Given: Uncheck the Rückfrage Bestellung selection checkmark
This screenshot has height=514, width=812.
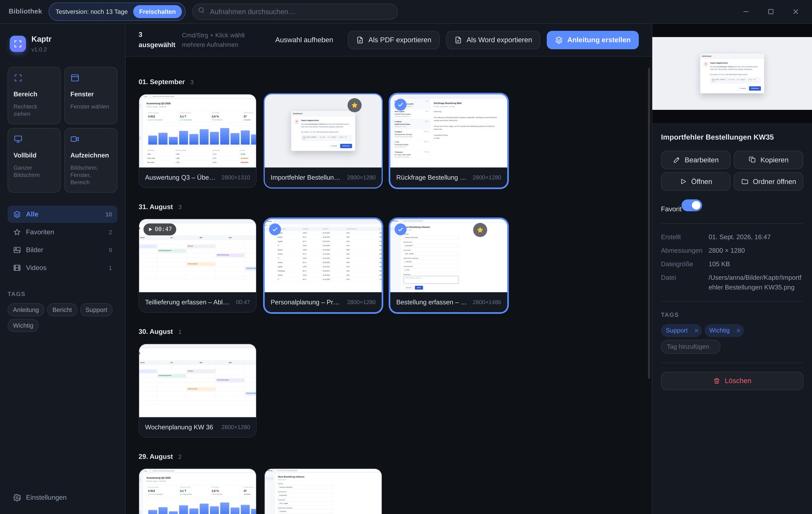Looking at the screenshot, I should coord(400,105).
